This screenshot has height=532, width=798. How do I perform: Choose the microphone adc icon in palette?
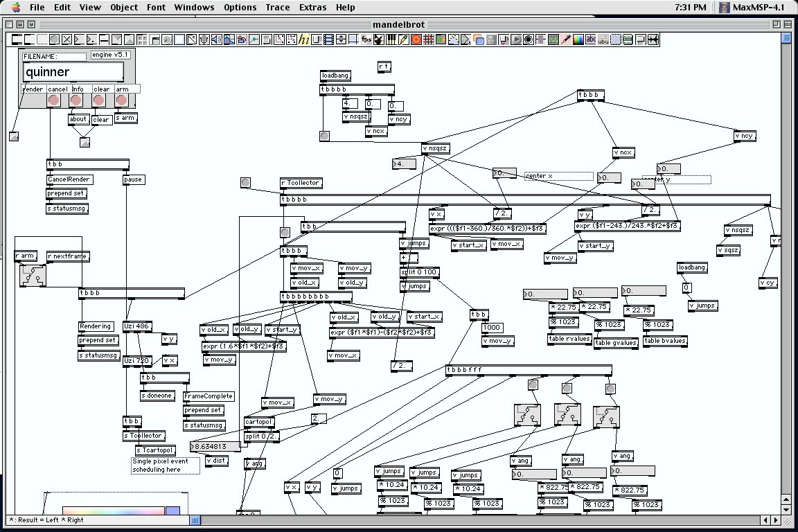click(x=204, y=39)
